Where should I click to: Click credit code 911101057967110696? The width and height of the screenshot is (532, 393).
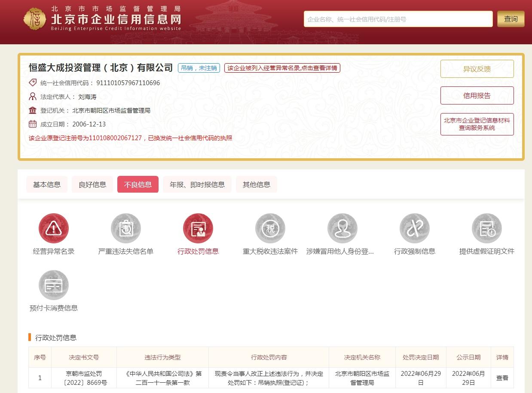(128, 83)
